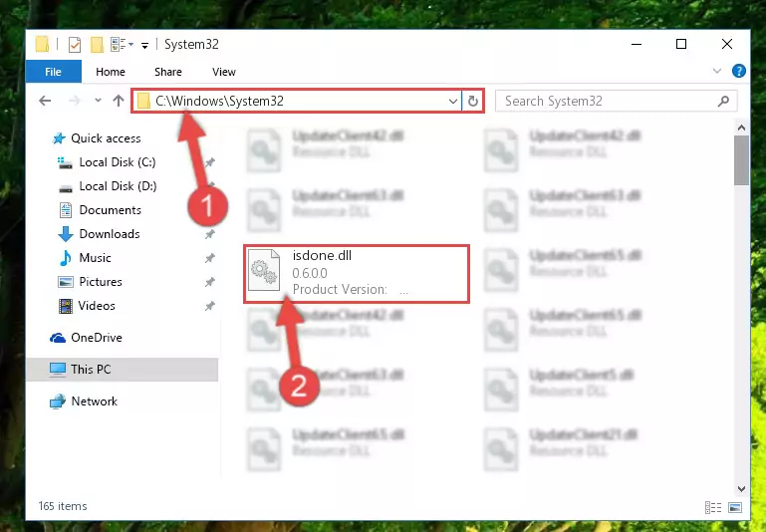The image size is (766, 532).
Task: Select Network in navigation pane
Action: tap(95, 401)
